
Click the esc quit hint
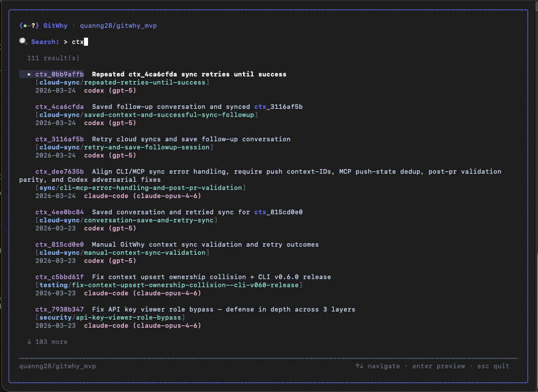coord(493,367)
